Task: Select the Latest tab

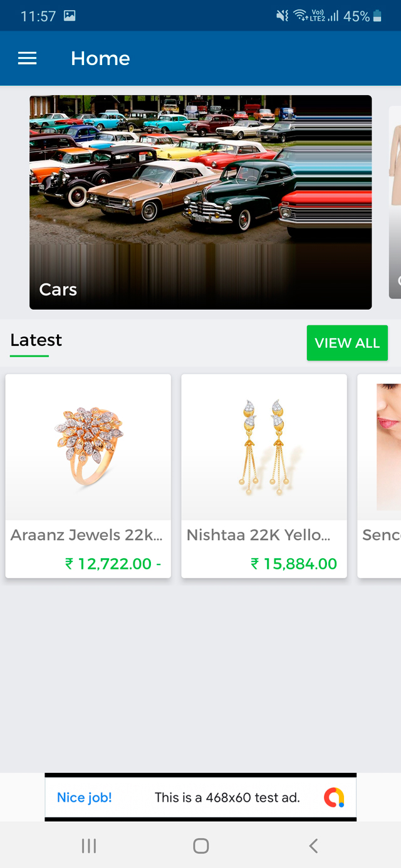Action: pos(36,340)
